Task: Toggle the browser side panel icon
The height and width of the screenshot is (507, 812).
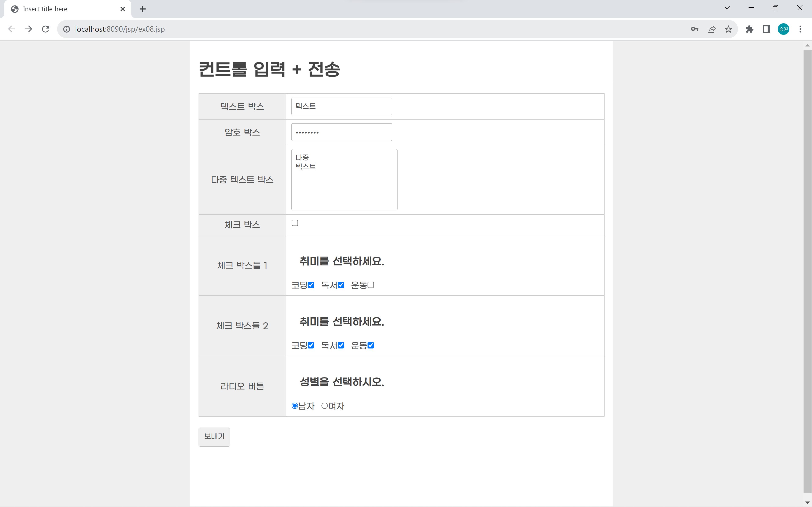Action: (766, 29)
